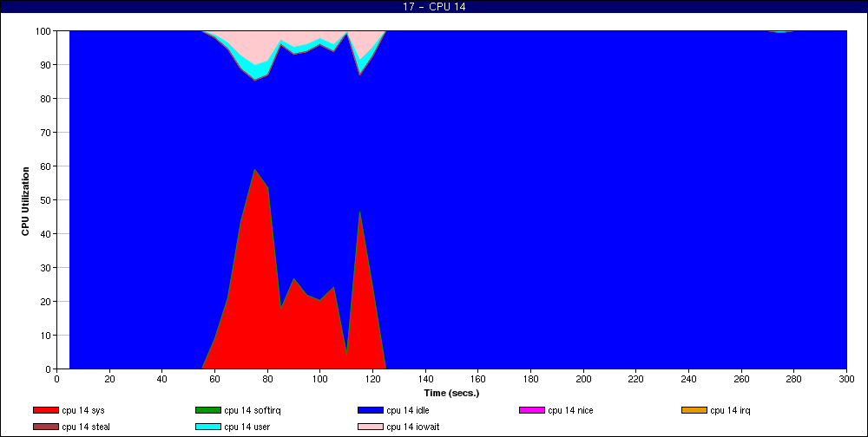
Task: Select the 'cpu 14 irq' legend label
Action: [730, 410]
